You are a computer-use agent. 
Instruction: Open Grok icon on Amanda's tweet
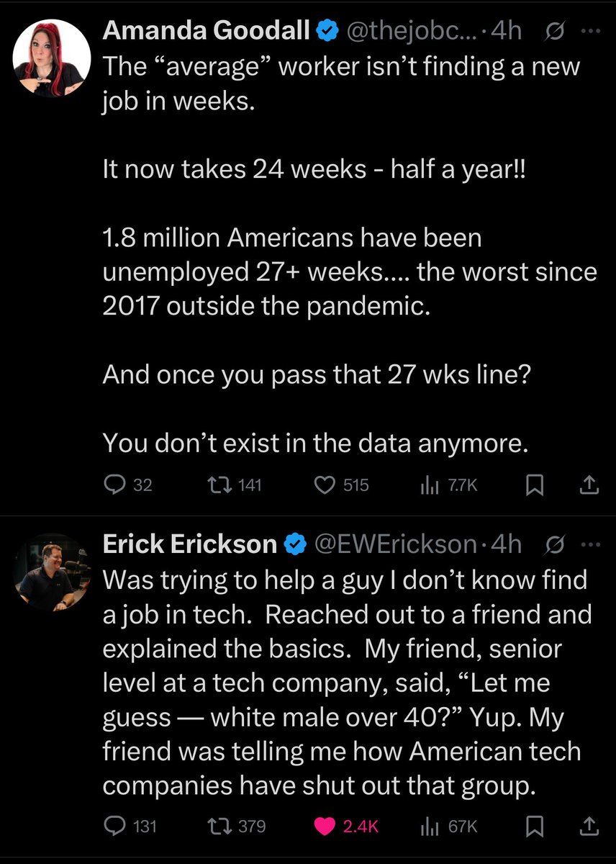[x=556, y=32]
